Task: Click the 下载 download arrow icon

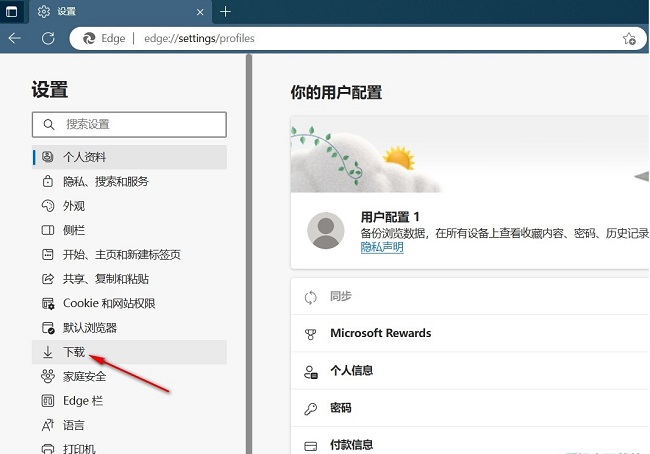Action: 46,352
